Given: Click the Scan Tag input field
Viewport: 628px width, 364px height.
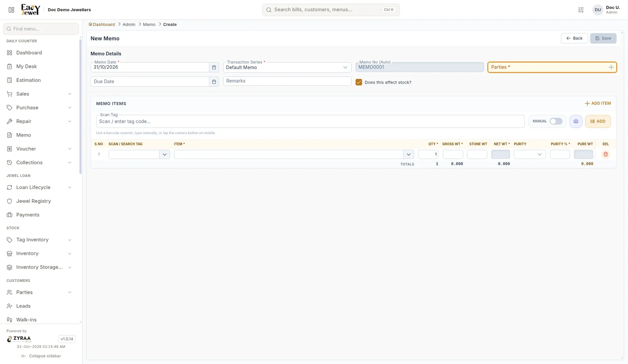Looking at the screenshot, I should [x=310, y=121].
